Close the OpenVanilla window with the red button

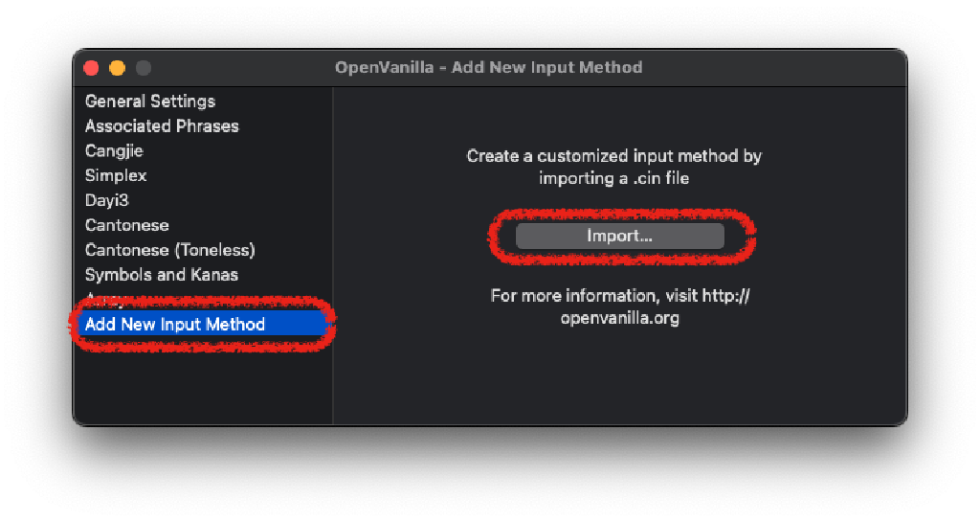(x=92, y=68)
